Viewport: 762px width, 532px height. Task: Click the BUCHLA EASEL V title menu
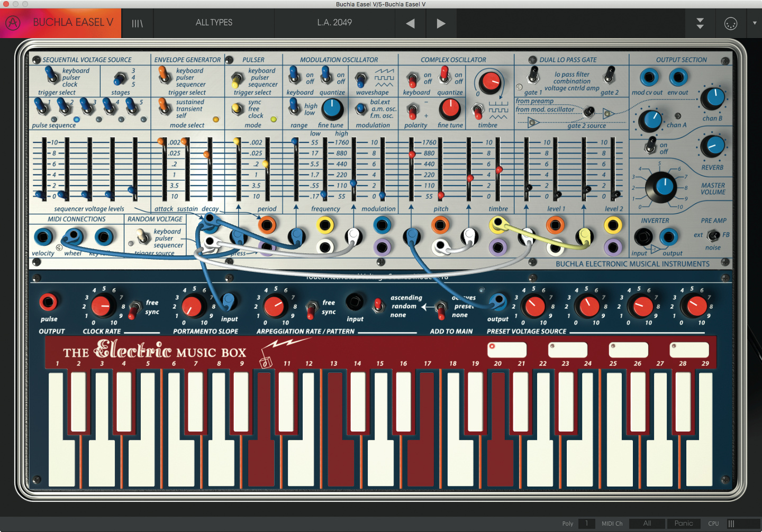[73, 23]
